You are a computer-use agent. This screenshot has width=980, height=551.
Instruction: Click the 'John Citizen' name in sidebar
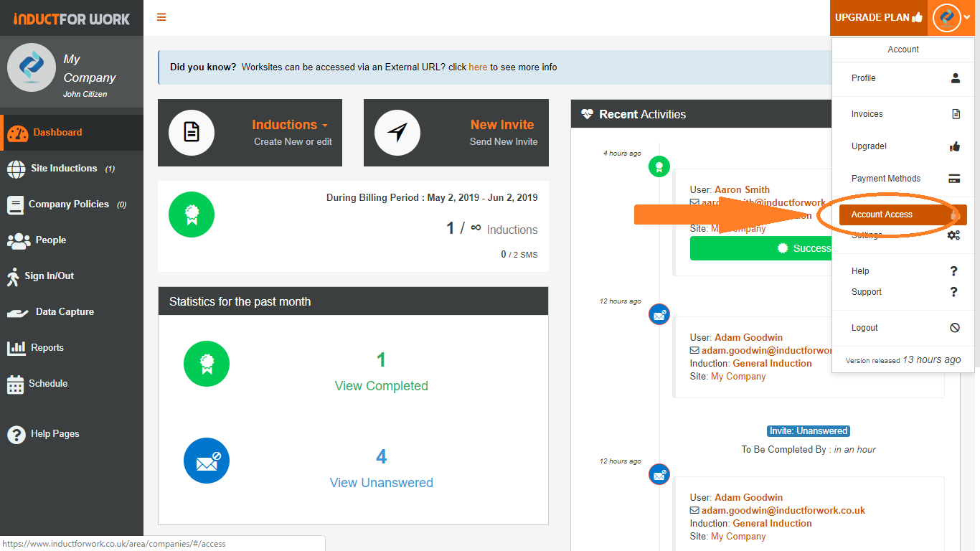85,95
